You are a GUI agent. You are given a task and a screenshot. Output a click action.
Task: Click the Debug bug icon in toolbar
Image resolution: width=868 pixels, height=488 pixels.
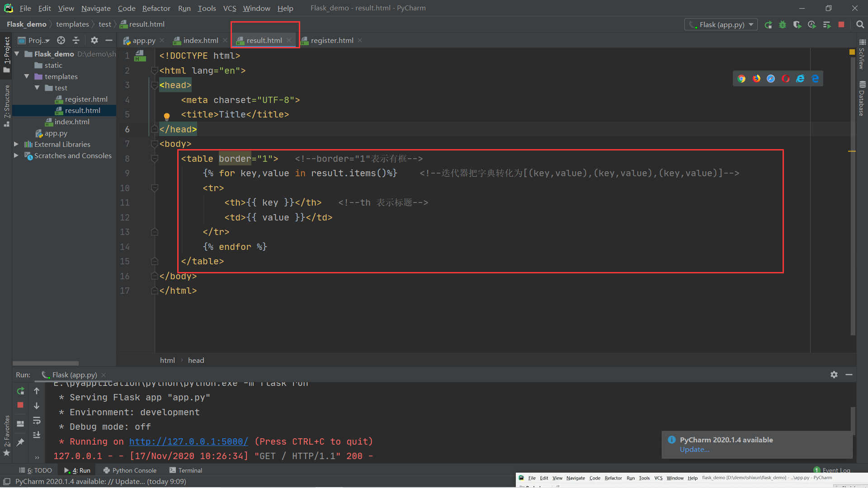(x=783, y=25)
